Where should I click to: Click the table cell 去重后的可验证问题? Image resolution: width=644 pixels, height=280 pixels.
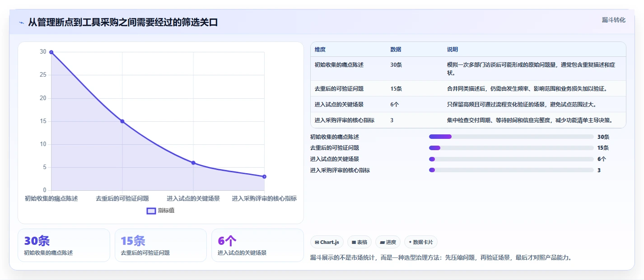(339, 89)
